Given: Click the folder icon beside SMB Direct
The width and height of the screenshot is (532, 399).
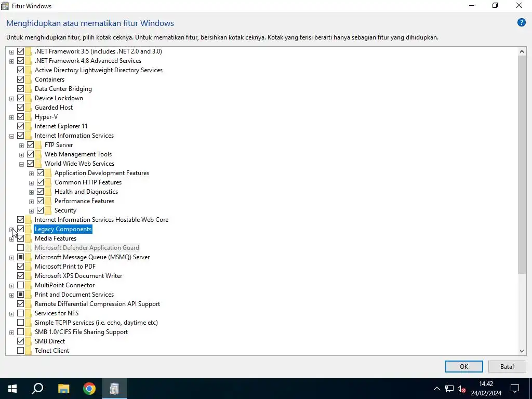Looking at the screenshot, I should (28, 341).
